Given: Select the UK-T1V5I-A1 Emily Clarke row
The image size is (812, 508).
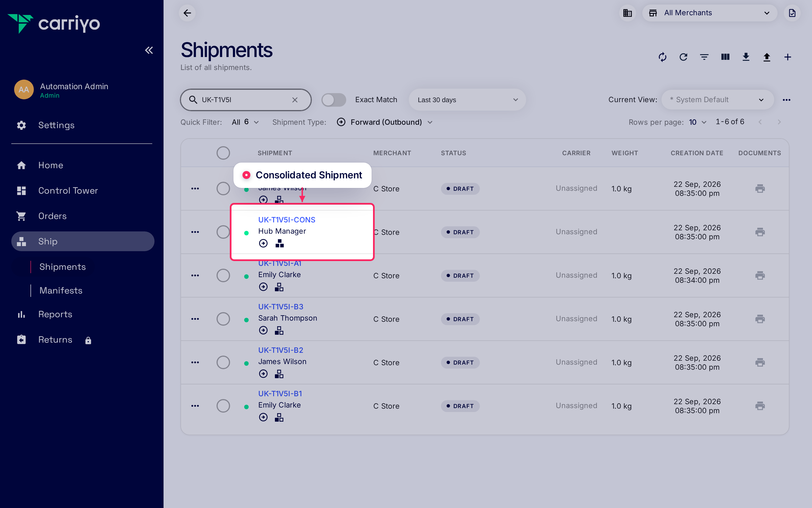Looking at the screenshot, I should (x=223, y=275).
